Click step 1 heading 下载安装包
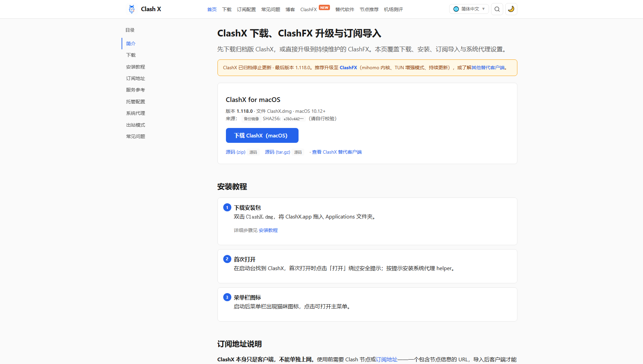The width and height of the screenshot is (643, 364). click(x=247, y=208)
